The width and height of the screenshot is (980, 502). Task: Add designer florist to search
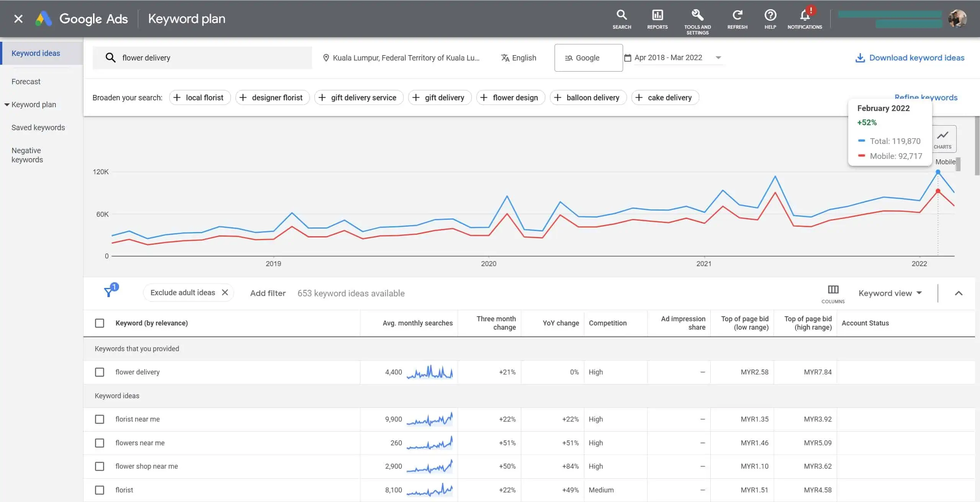272,98
